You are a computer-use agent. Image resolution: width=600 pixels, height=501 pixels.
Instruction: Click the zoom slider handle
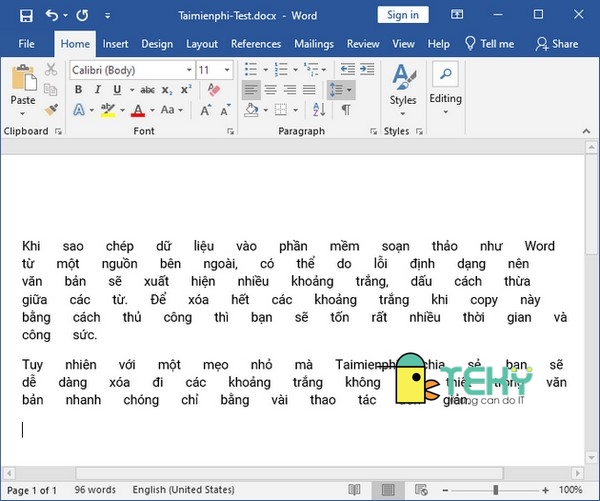(x=496, y=490)
